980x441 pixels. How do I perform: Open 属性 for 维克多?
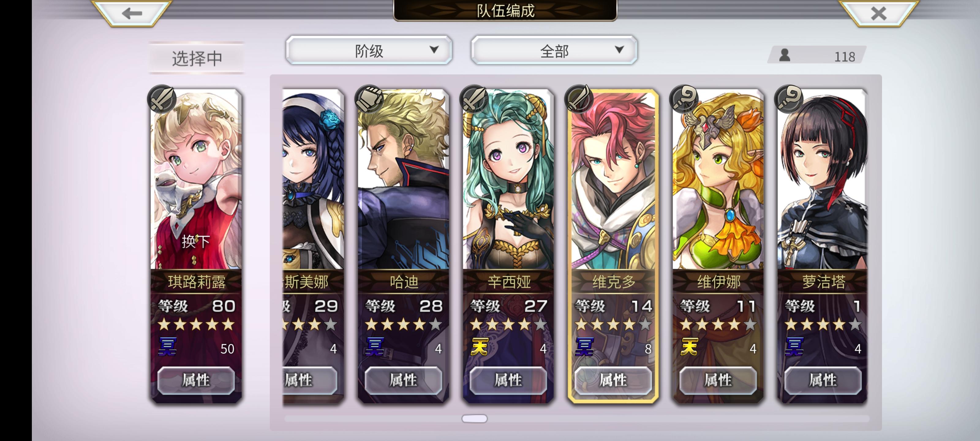(x=613, y=380)
